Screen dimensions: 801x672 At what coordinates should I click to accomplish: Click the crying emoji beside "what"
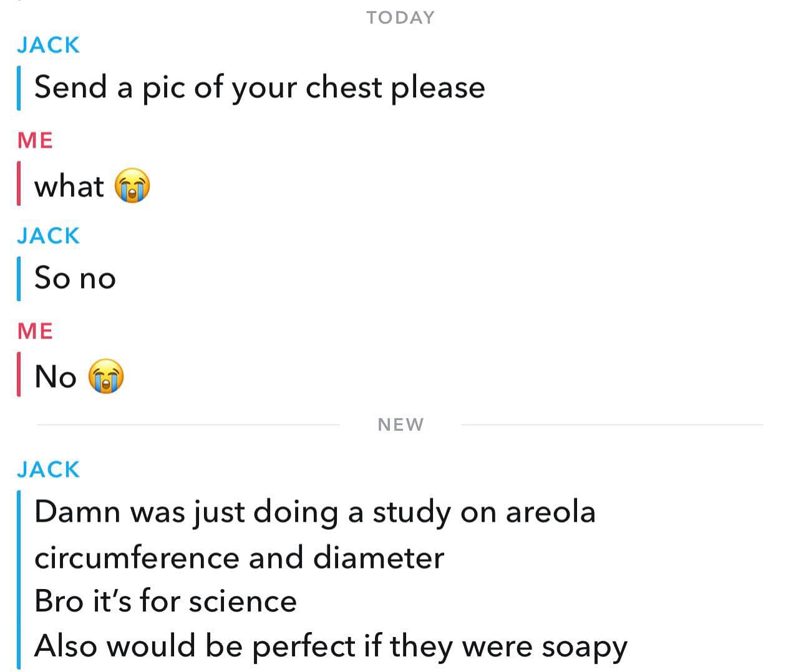(x=132, y=186)
